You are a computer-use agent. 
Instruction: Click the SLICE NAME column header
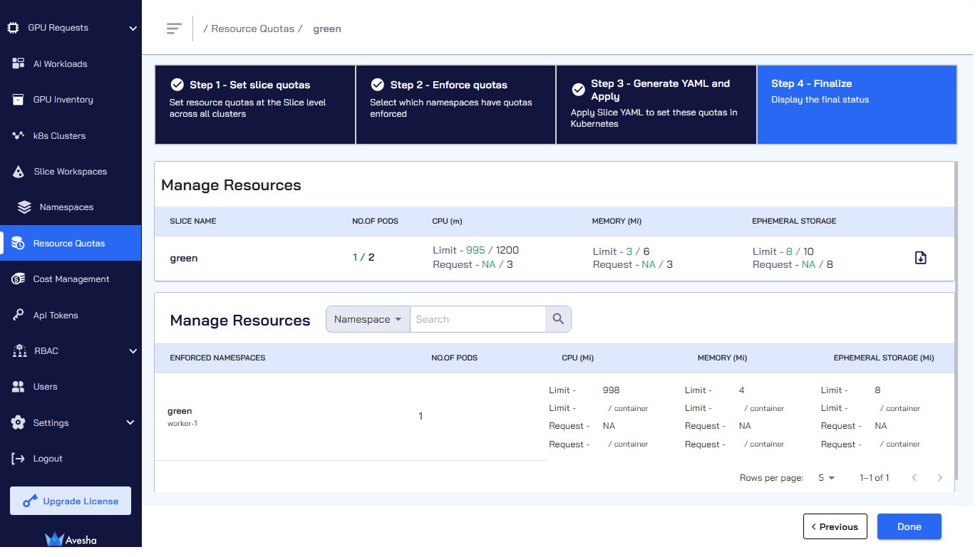(193, 221)
